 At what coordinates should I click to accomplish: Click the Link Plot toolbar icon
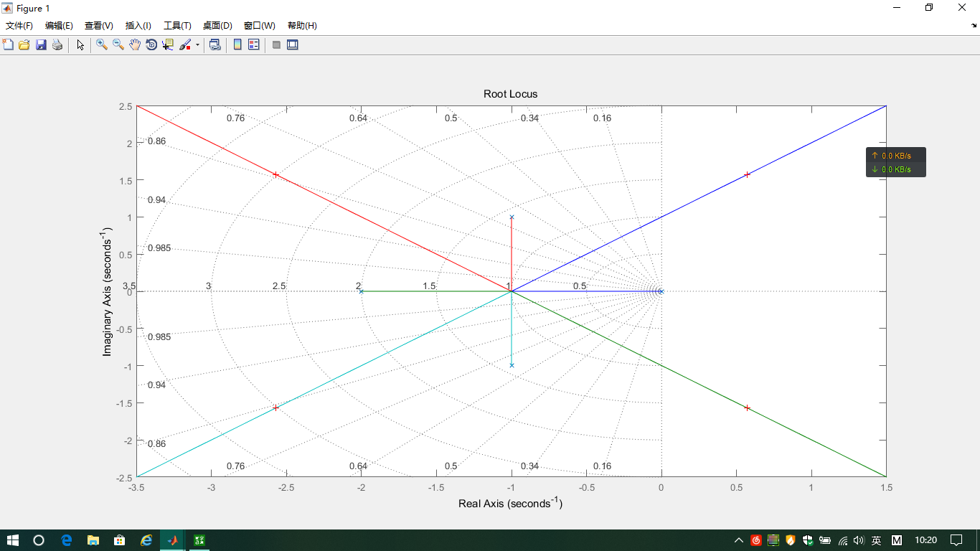(x=215, y=44)
